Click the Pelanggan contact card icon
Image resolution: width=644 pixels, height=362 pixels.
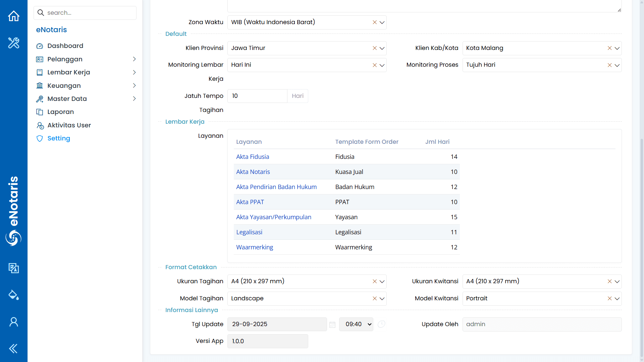click(x=40, y=59)
